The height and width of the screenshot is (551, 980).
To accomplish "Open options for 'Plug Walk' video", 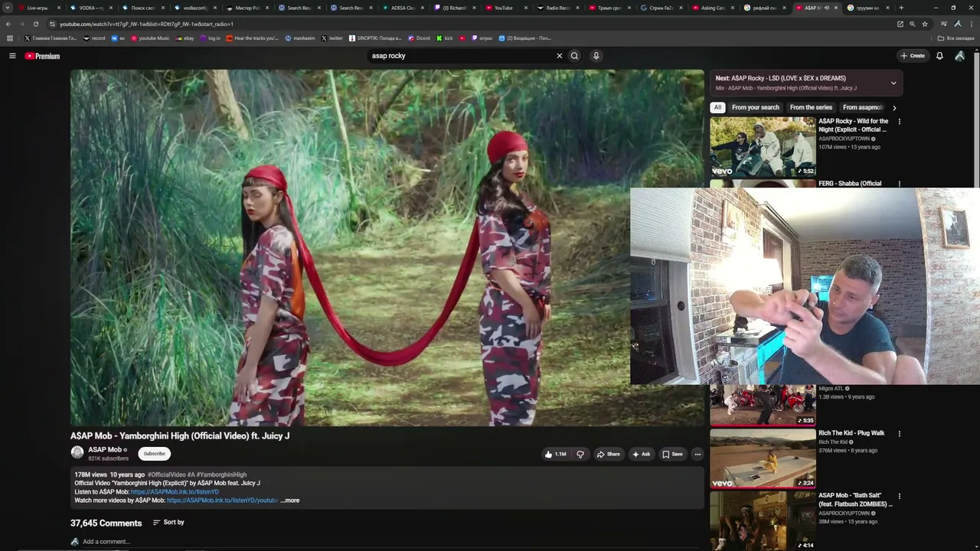I will tap(900, 434).
